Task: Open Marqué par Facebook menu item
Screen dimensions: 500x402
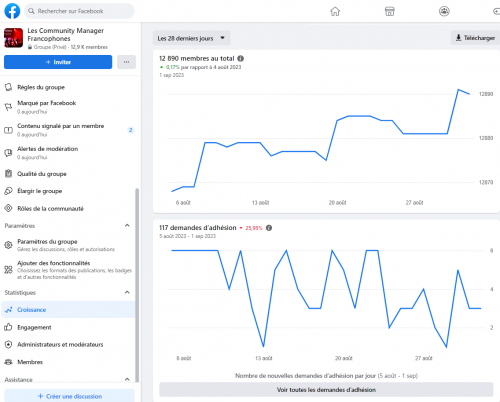Action: [68, 107]
